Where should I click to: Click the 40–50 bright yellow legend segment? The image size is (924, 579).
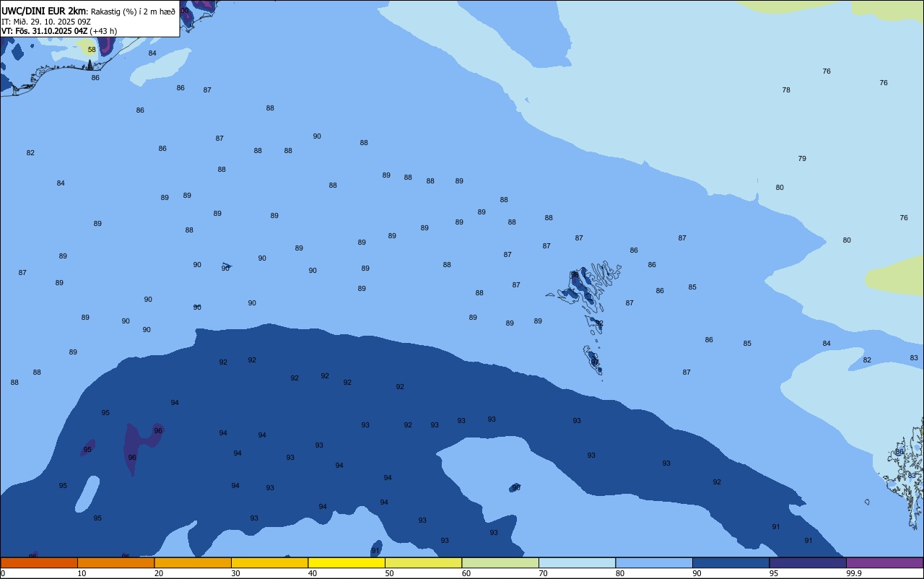pyautogui.click(x=346, y=562)
